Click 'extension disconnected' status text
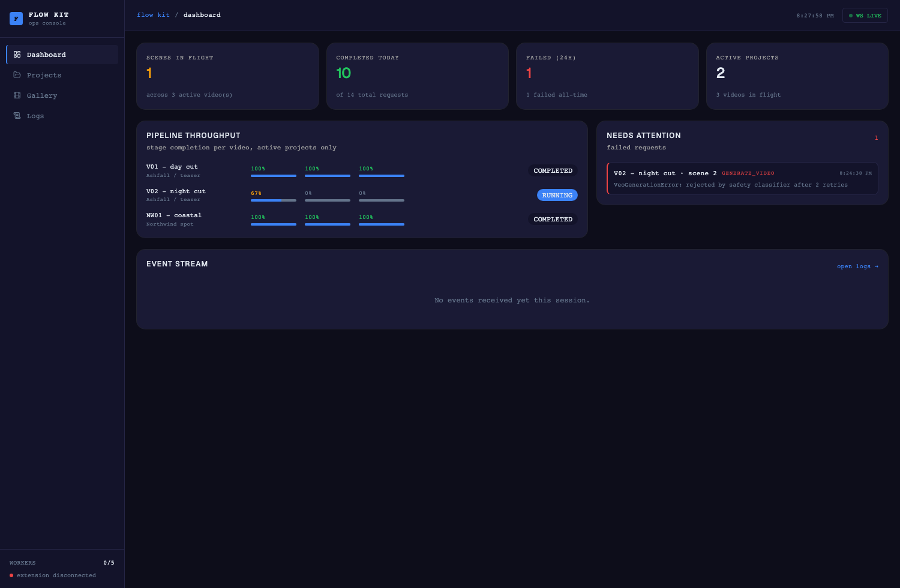Viewport: 900px width, 588px height. pyautogui.click(x=56, y=575)
